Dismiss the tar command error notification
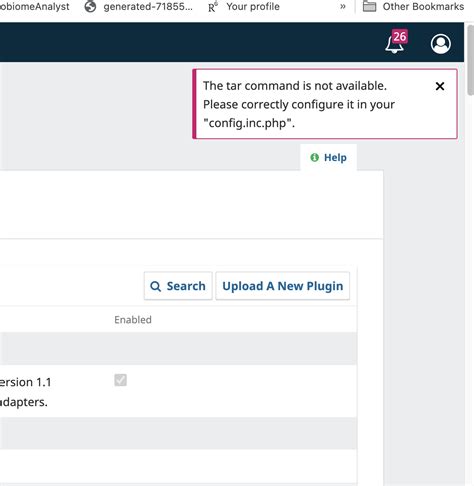The height and width of the screenshot is (486, 474). click(440, 86)
